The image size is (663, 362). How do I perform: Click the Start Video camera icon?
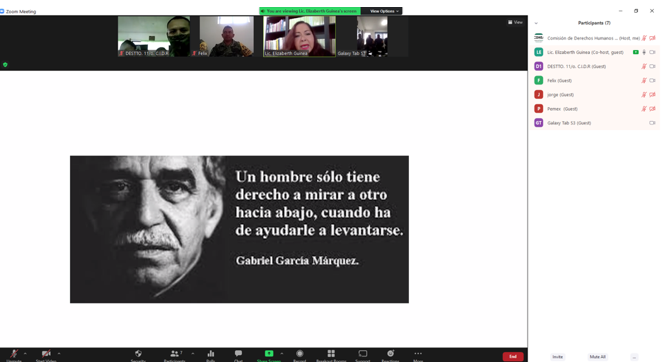[x=46, y=354]
